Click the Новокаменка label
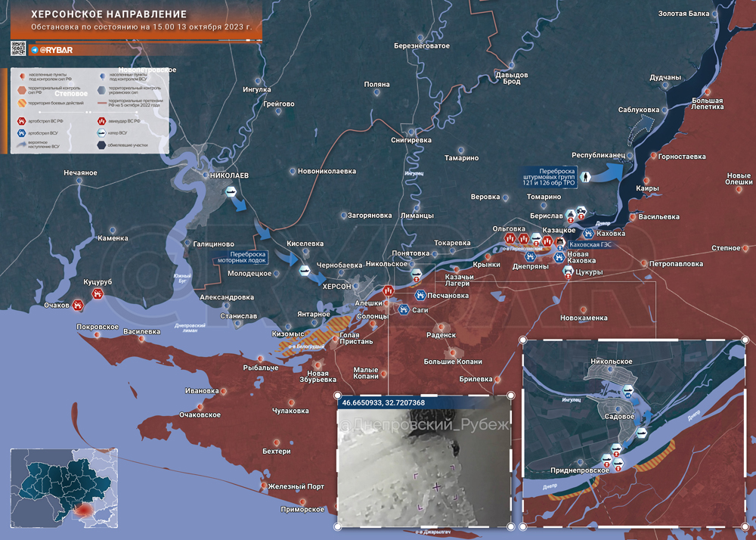Viewport: 756px width, 540px height. click(x=584, y=318)
